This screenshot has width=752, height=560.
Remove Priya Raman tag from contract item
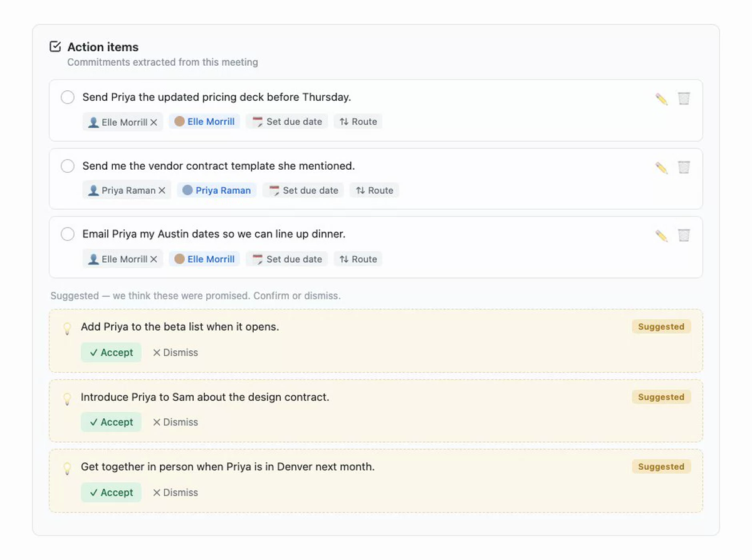(162, 190)
